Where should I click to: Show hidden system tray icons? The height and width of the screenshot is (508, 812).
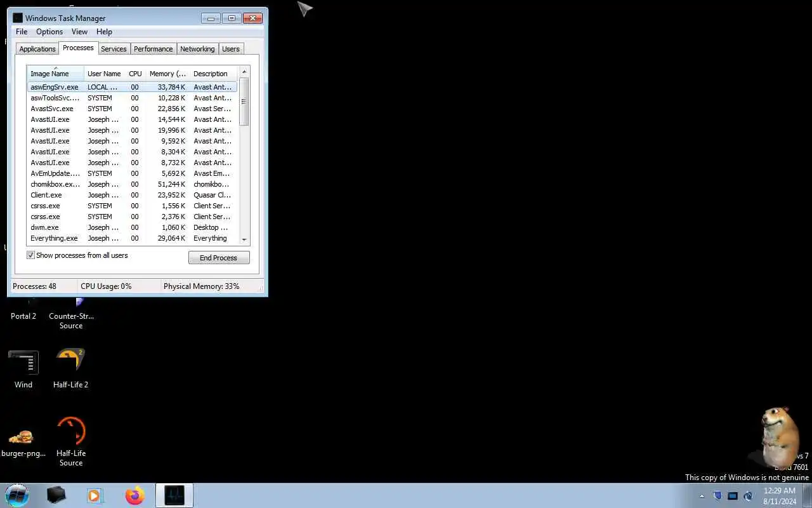pyautogui.click(x=702, y=496)
